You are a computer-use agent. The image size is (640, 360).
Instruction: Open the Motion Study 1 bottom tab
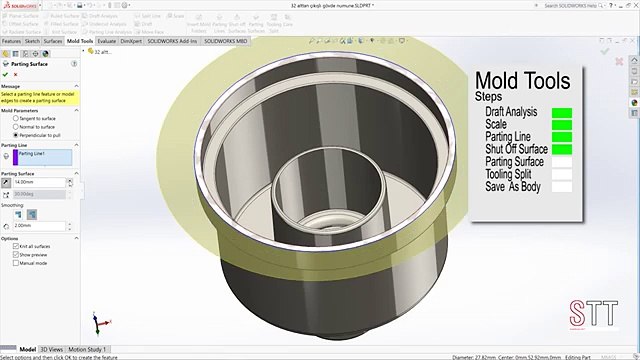87,349
